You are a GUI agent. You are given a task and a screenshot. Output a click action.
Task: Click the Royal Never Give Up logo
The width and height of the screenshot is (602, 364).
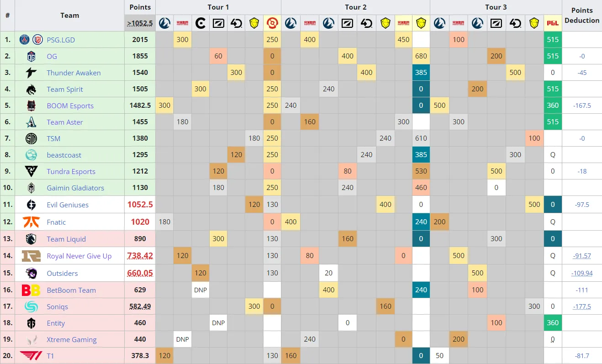point(31,256)
